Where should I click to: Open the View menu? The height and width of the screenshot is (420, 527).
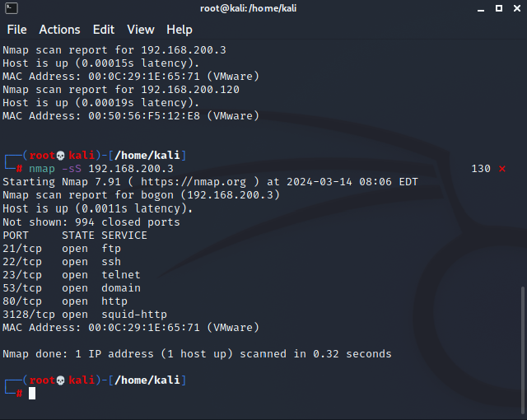141,30
